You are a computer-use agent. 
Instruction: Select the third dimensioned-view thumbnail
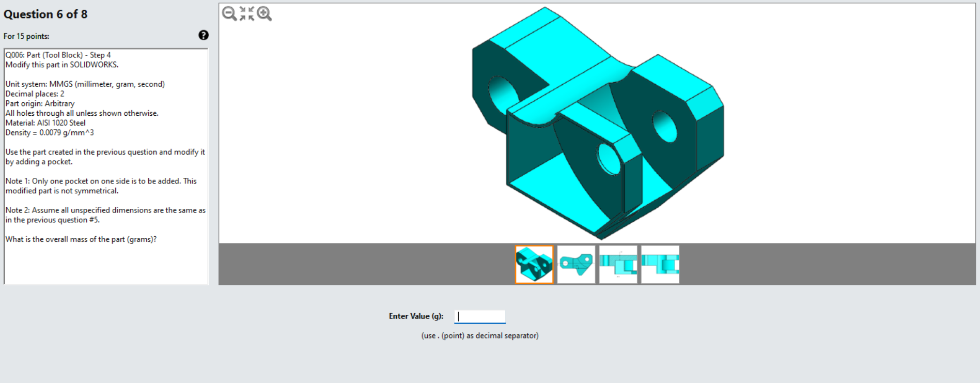618,265
